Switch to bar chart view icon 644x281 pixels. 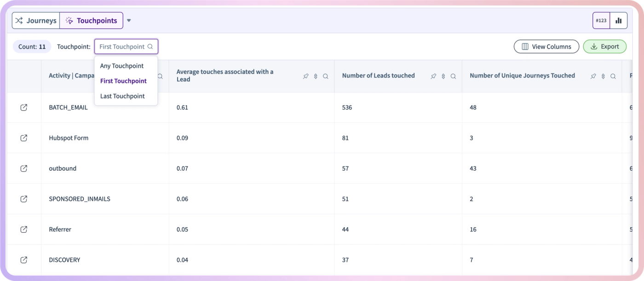pyautogui.click(x=619, y=21)
